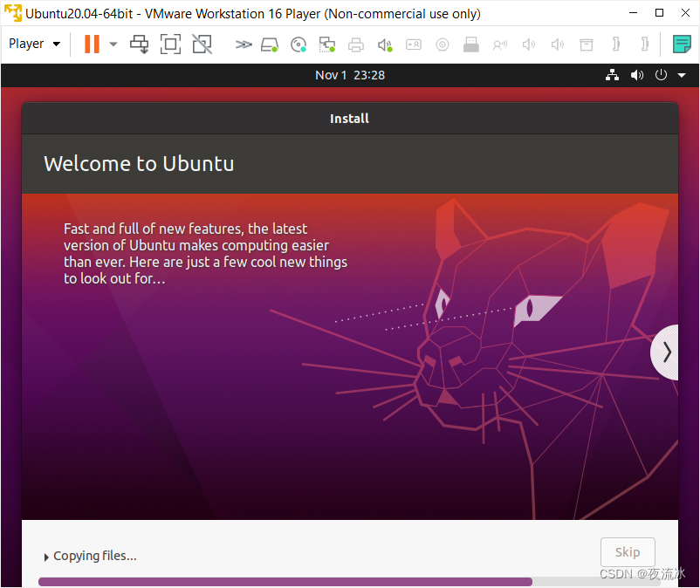The height and width of the screenshot is (588, 700).
Task: Open the CD/DVD drive device icon
Action: [299, 44]
